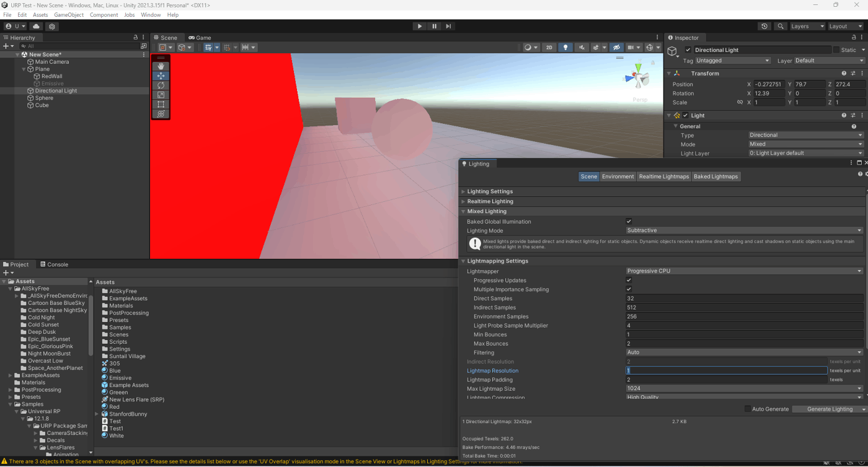
Task: Toggle scene lighting lightbulb icon
Action: 565,47
